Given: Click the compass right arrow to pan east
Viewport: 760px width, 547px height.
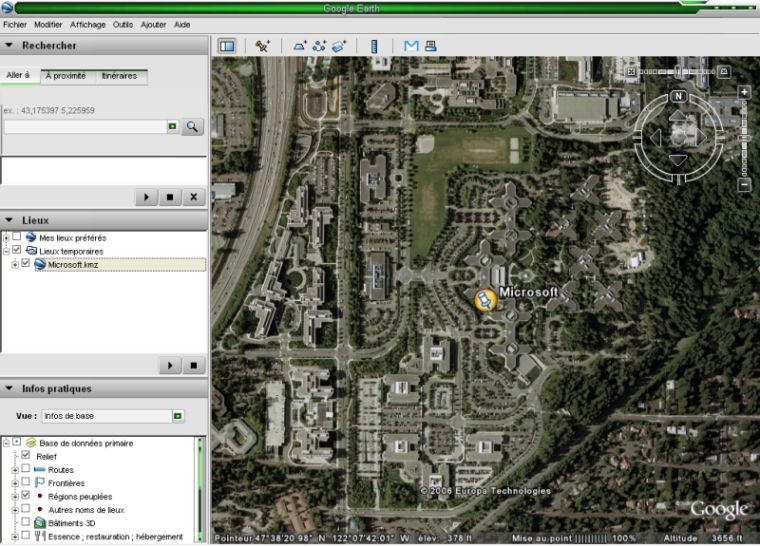Looking at the screenshot, I should tap(701, 138).
